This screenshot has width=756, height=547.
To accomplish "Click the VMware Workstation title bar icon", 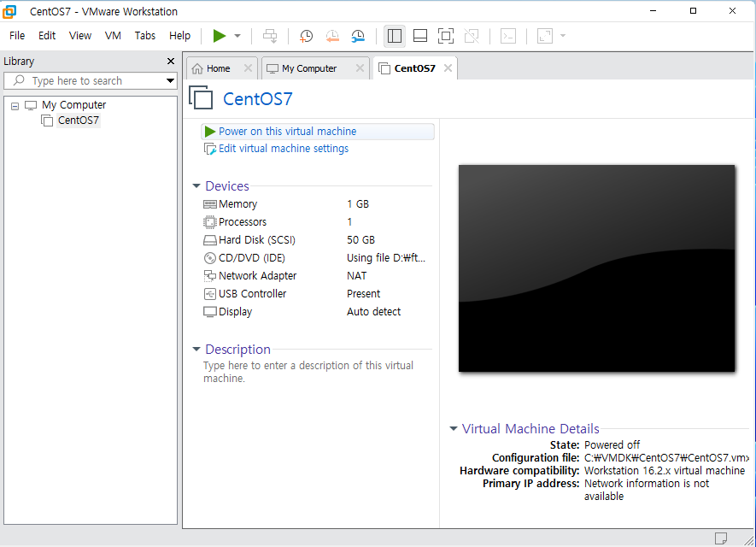I will [9, 11].
